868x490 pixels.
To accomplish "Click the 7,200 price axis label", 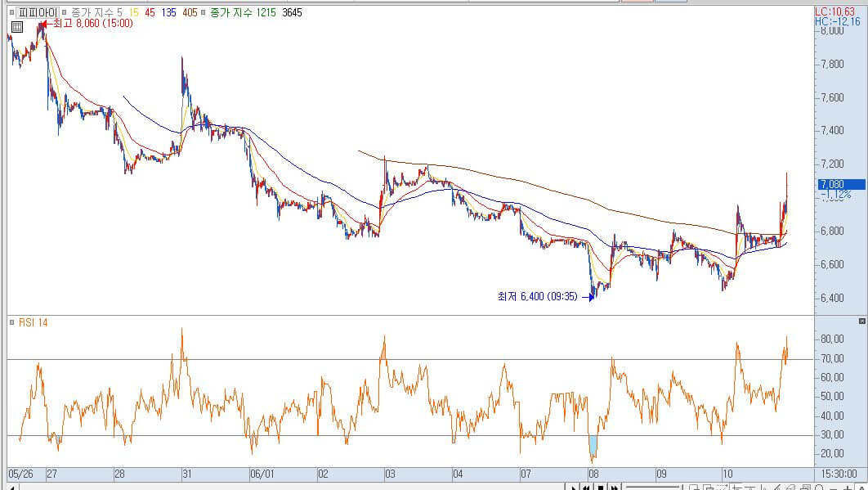I will 833,164.
